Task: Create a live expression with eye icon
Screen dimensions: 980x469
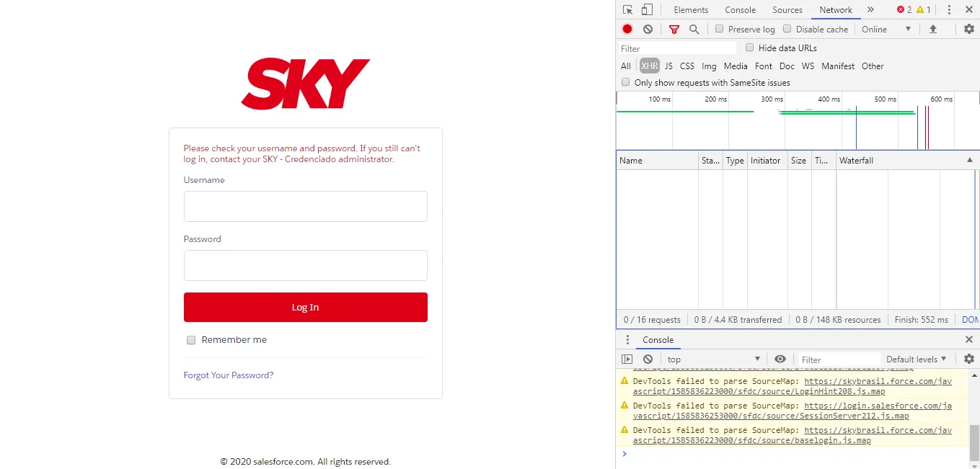Action: click(780, 359)
